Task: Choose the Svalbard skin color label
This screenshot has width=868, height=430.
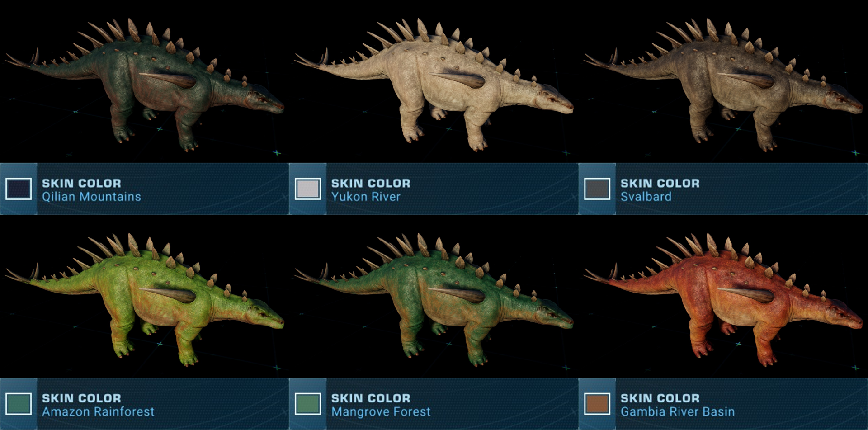Action: coord(646,197)
